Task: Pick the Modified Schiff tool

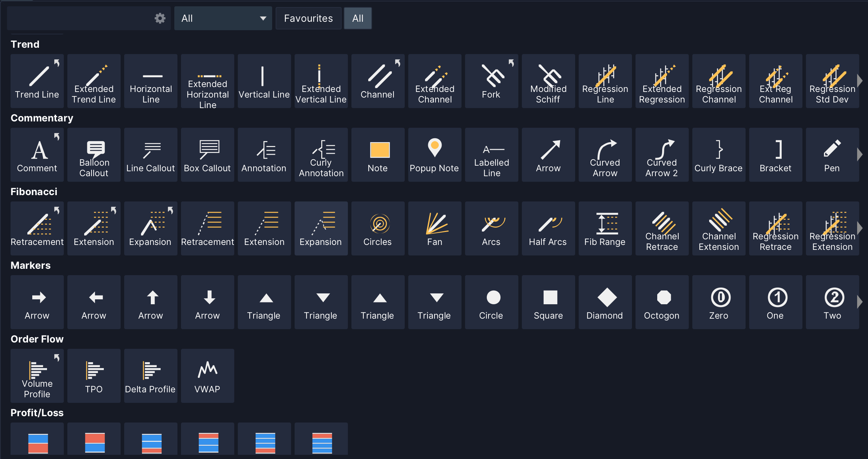Action: click(548, 81)
